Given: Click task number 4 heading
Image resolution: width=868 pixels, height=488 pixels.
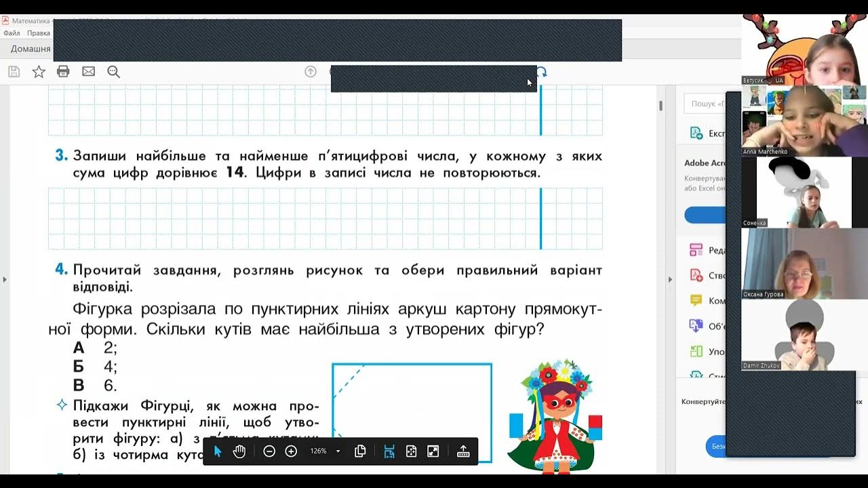Looking at the screenshot, I should (61, 270).
